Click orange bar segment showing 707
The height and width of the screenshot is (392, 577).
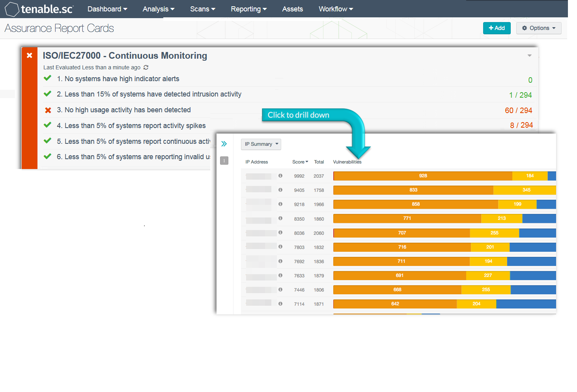pyautogui.click(x=402, y=233)
